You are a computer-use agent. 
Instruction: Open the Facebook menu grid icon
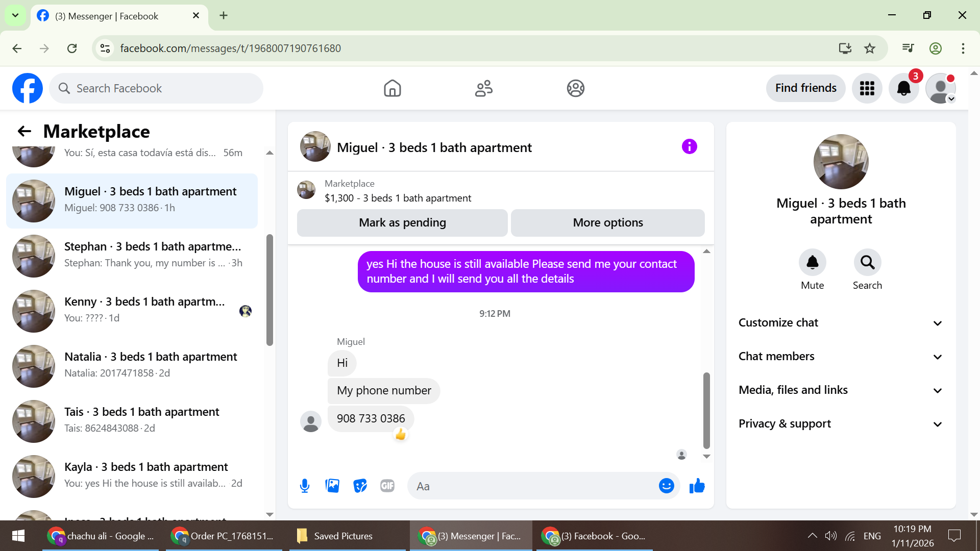click(x=867, y=88)
